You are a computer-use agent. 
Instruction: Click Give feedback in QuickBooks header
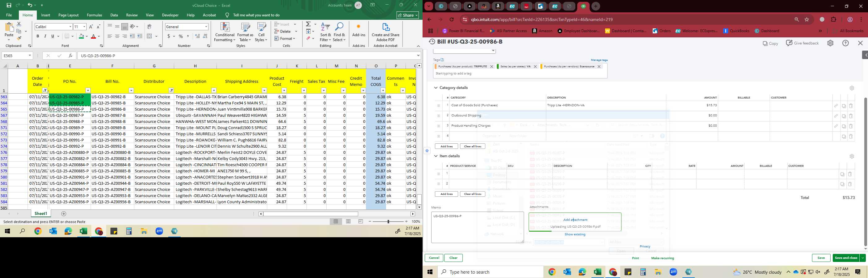(802, 43)
